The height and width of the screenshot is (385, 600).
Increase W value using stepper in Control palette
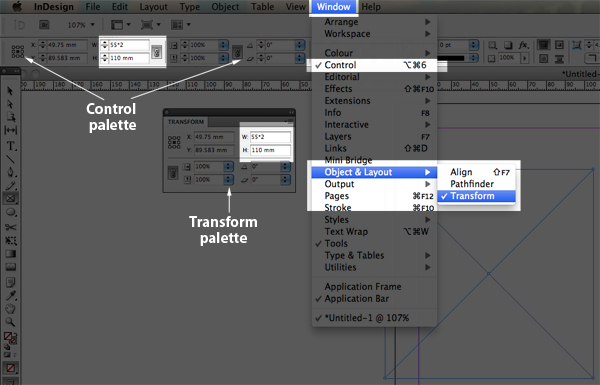(104, 43)
